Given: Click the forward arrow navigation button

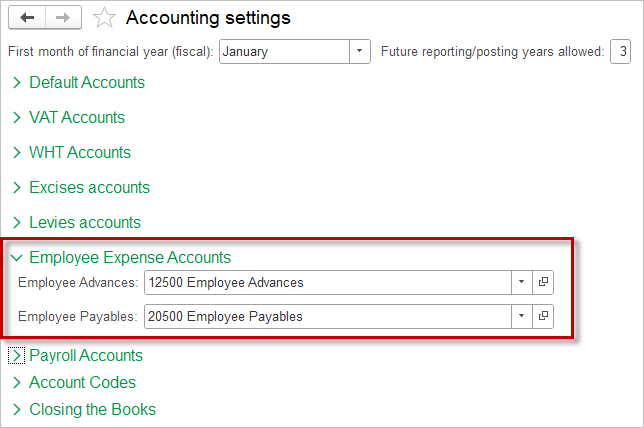Looking at the screenshot, I should pyautogui.click(x=63, y=18).
